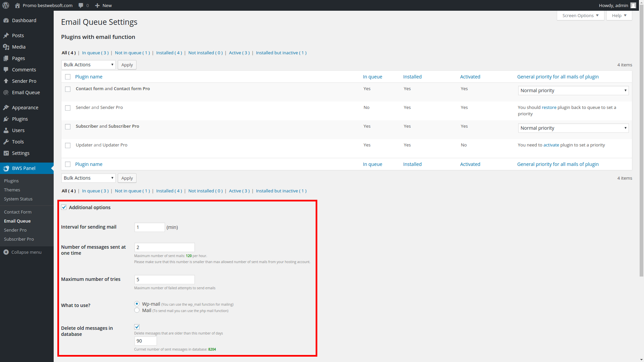This screenshot has width=644, height=362.
Task: Click the restore link for Sender plugin
Action: click(549, 107)
